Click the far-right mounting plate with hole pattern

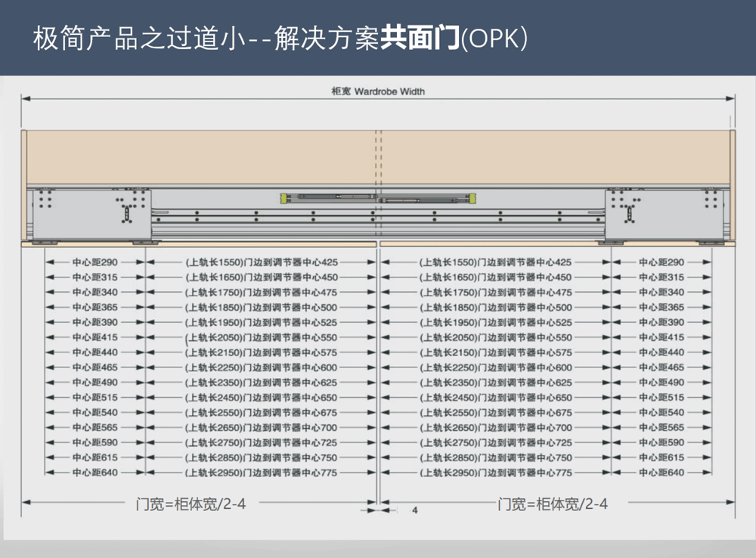pos(711,200)
